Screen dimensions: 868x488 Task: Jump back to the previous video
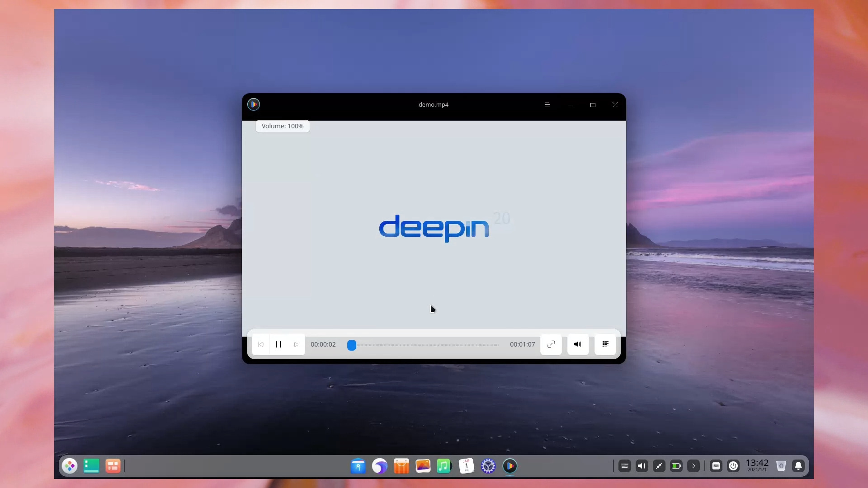click(x=261, y=344)
